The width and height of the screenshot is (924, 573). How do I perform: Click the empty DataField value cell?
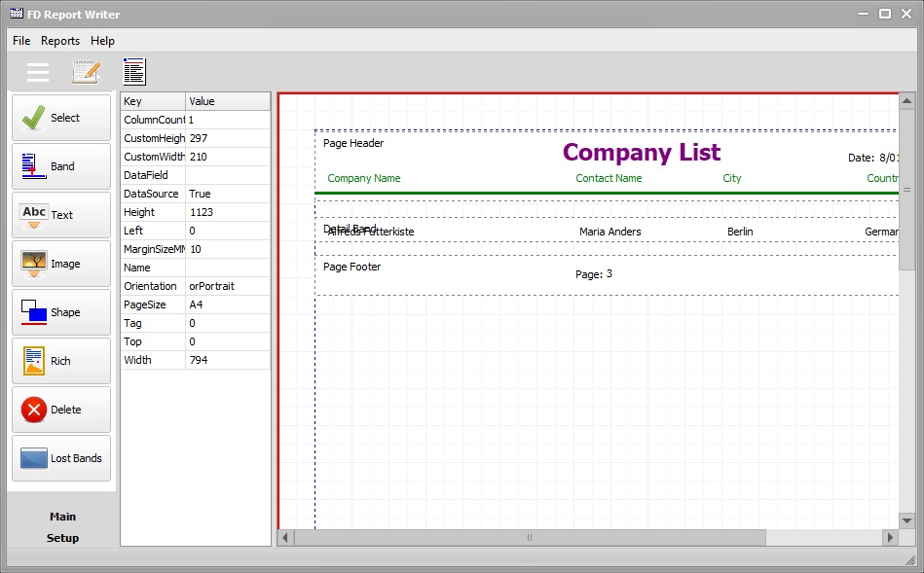point(228,175)
